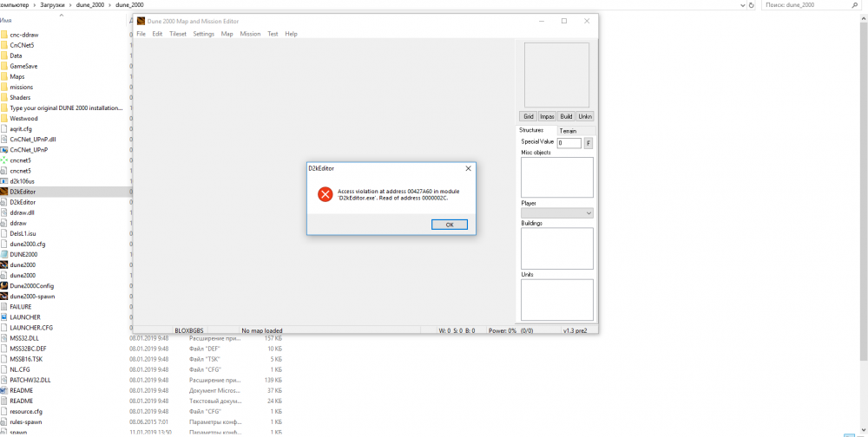868x437 pixels.
Task: Open the Edit menu
Action: click(158, 34)
